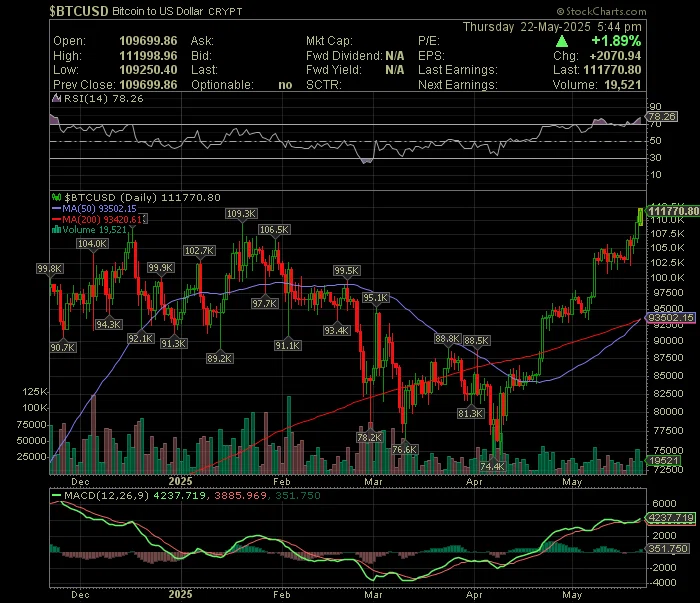Click the 88.8K price label

point(447,339)
